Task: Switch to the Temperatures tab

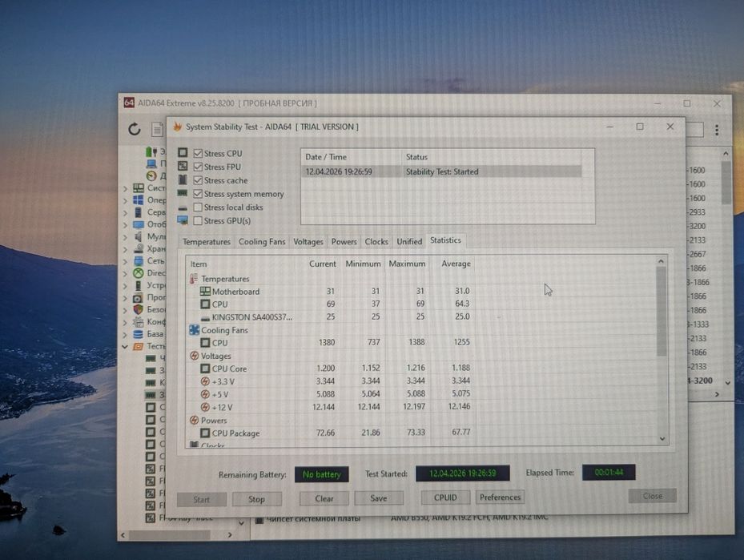Action: point(207,242)
